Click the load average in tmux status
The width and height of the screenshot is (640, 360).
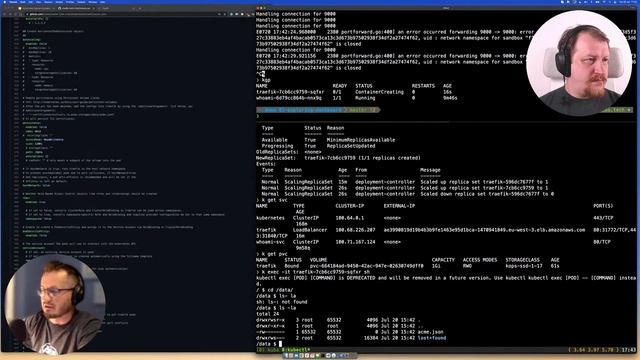(594, 350)
